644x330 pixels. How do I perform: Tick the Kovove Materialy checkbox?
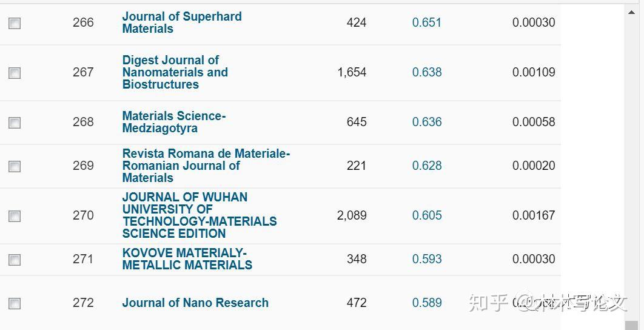coord(15,260)
